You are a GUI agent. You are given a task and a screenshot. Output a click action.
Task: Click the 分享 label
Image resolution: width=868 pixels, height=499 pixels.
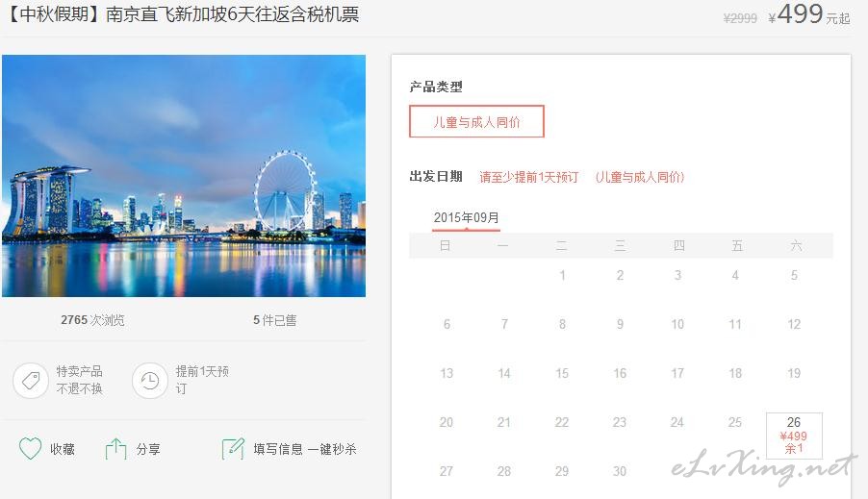148,449
